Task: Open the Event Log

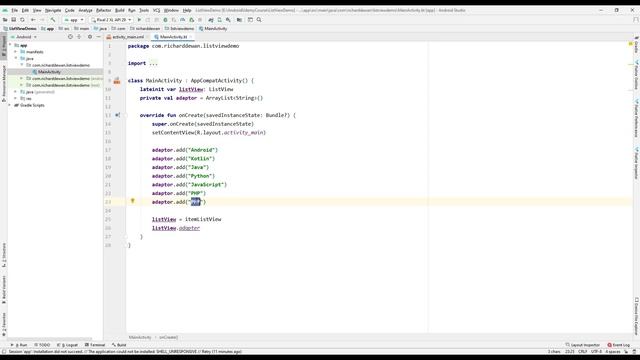Action: pos(618,345)
